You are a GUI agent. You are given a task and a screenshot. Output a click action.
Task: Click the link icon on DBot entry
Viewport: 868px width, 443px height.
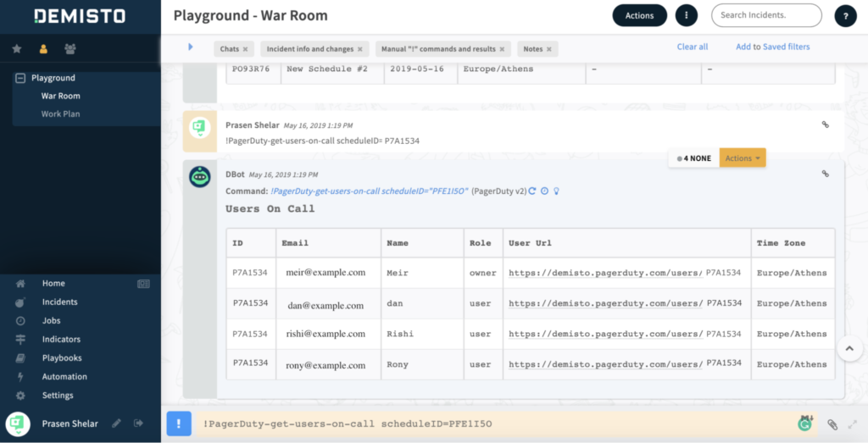(x=826, y=174)
